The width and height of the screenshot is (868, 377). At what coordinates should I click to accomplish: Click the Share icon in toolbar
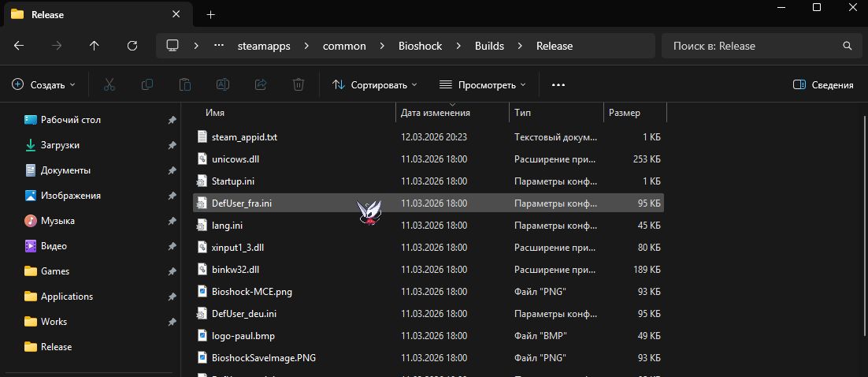(x=260, y=85)
